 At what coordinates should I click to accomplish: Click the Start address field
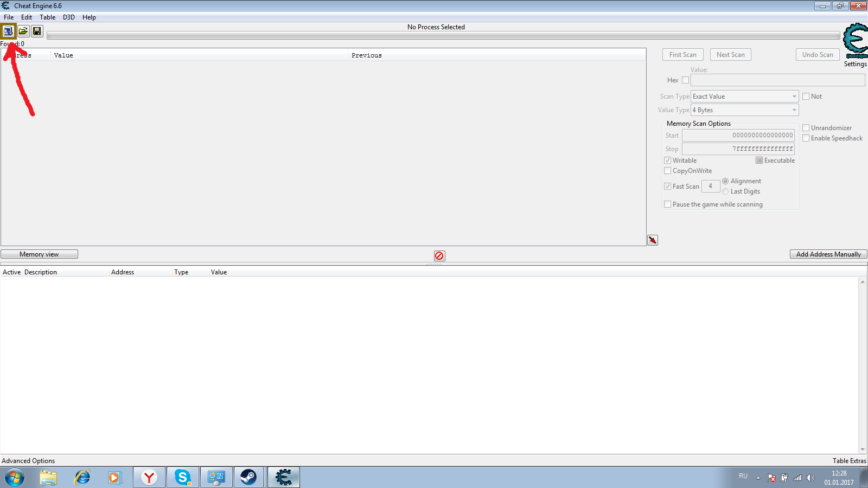pos(738,136)
